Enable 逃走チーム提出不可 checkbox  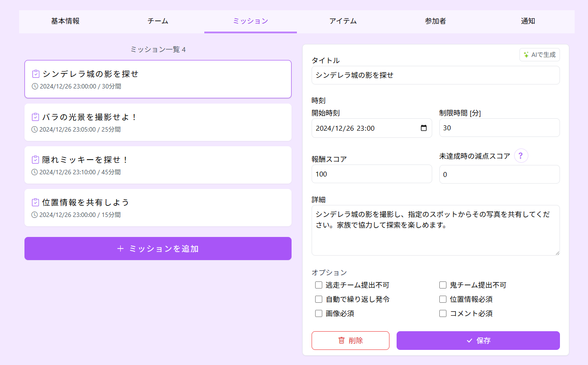click(x=319, y=285)
